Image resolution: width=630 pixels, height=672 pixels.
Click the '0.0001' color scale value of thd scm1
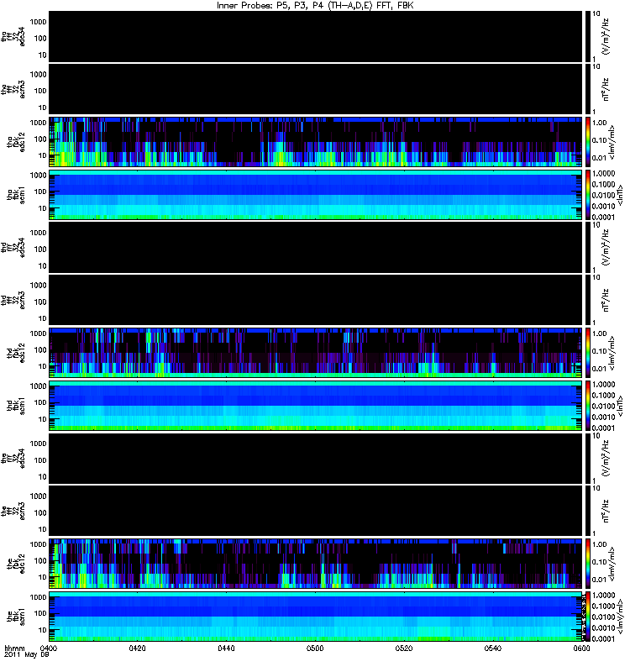tap(603, 428)
